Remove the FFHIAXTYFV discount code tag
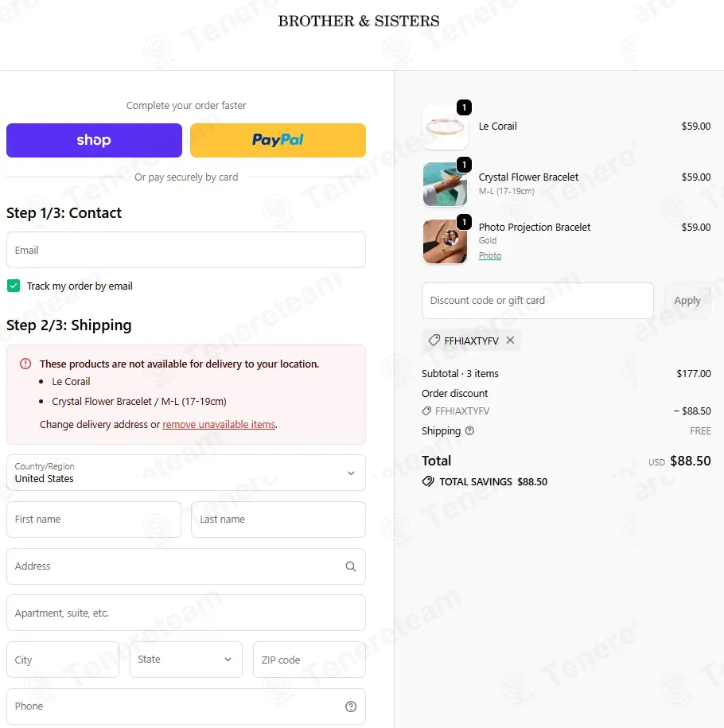Viewport: 724px width, 728px height. click(x=510, y=341)
